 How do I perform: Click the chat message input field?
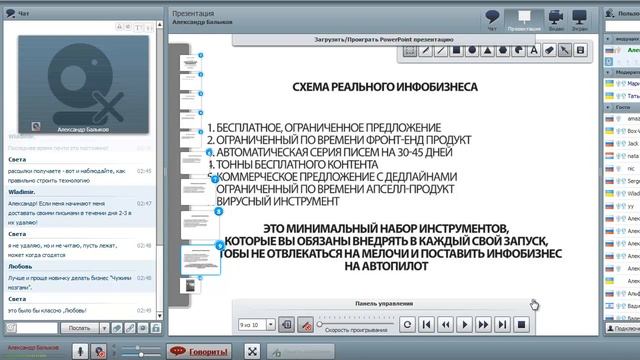click(x=37, y=328)
